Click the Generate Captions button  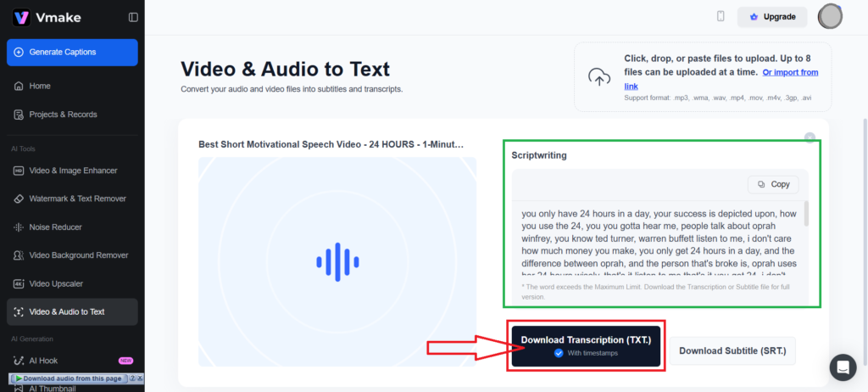tap(72, 52)
